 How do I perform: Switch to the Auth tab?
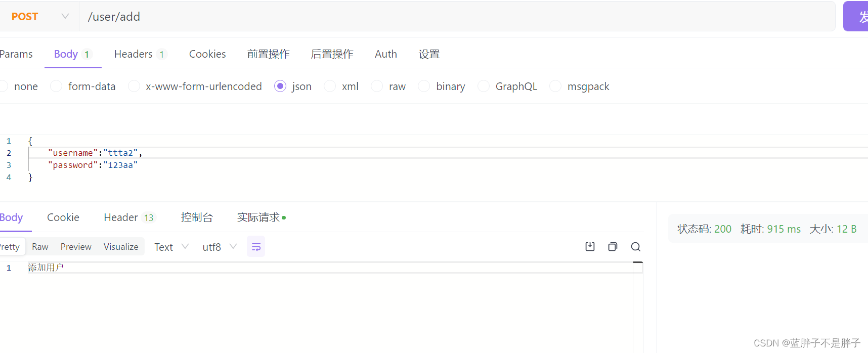pyautogui.click(x=386, y=54)
